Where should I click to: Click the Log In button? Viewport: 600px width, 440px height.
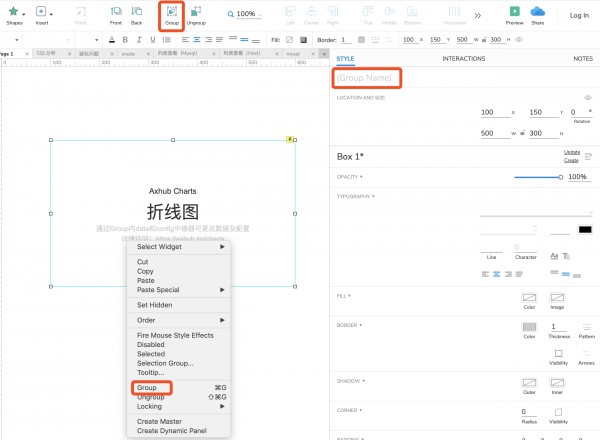579,15
